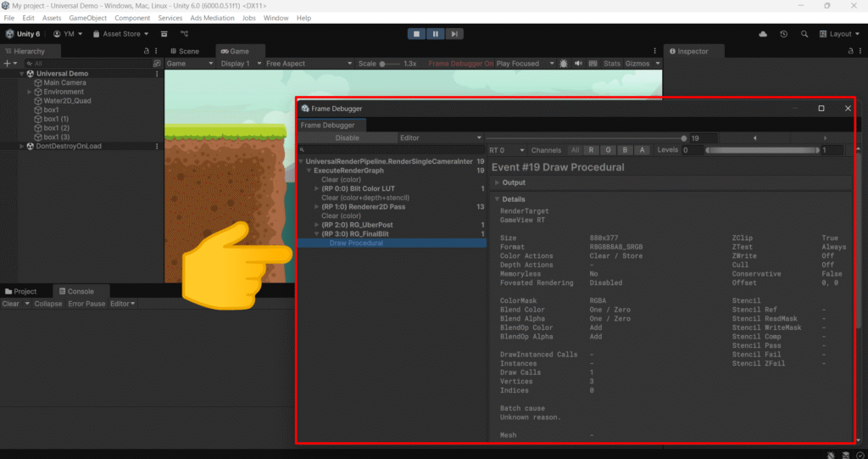Expand the Output section
The width and height of the screenshot is (868, 459).
point(498,182)
